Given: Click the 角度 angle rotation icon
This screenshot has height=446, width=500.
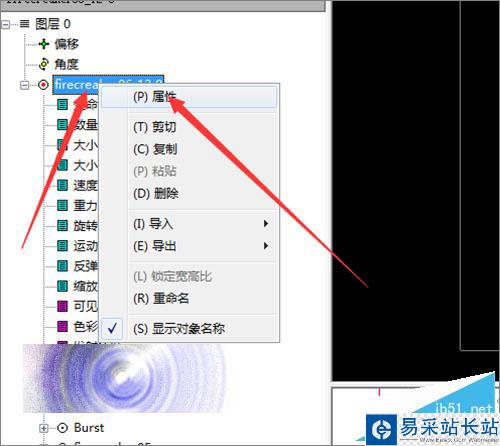Looking at the screenshot, I should 44,64.
